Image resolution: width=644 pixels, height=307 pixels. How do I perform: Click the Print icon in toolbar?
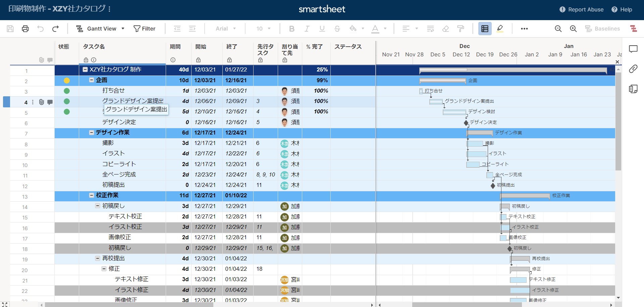click(x=25, y=29)
